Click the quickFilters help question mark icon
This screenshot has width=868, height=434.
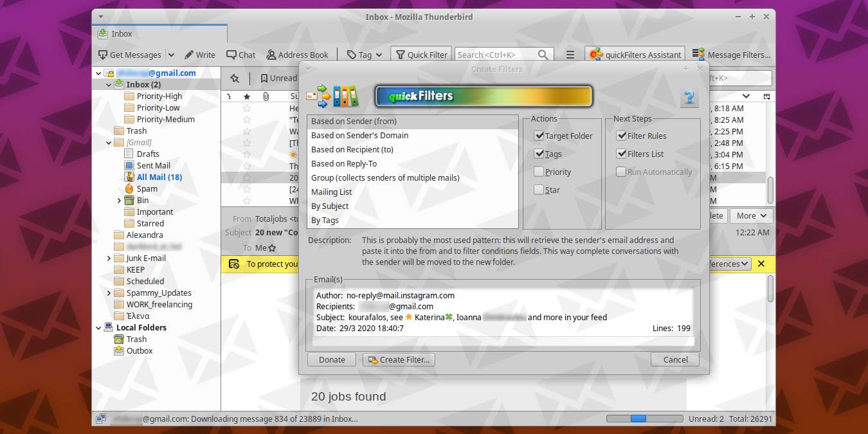(x=689, y=98)
